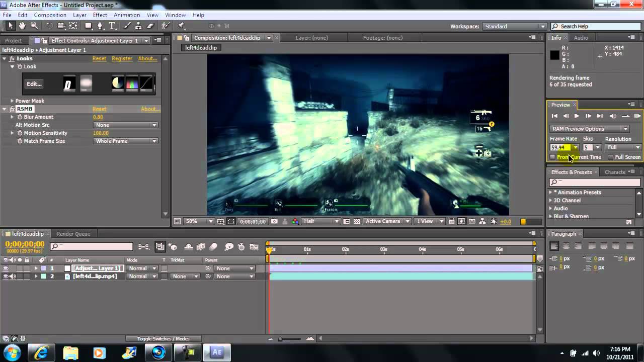Click the Take Snapshot camera icon
The width and height of the screenshot is (644, 362).
pyautogui.click(x=274, y=221)
